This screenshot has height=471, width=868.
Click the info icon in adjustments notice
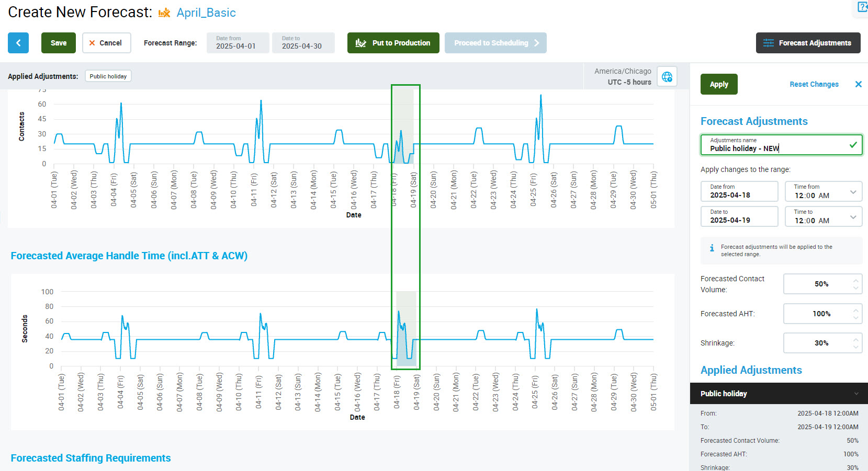point(712,248)
